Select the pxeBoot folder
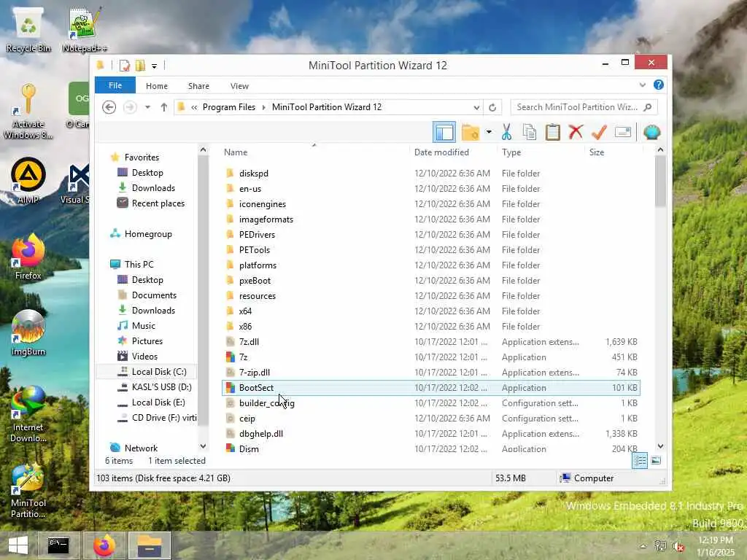Image resolution: width=747 pixels, height=560 pixels. click(x=255, y=281)
